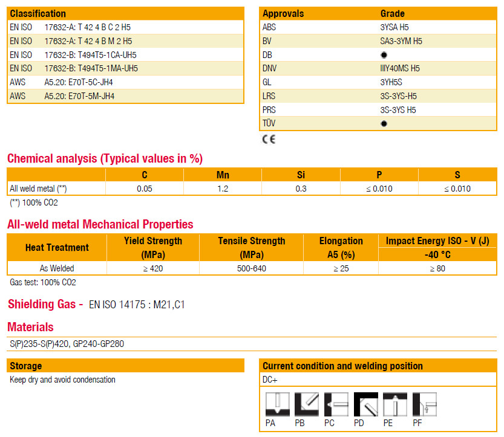Click the PE welding position icon

395,404
